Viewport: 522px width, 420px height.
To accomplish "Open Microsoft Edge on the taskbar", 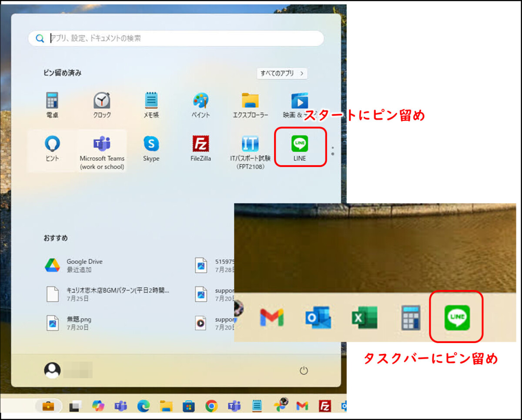I will [143, 406].
